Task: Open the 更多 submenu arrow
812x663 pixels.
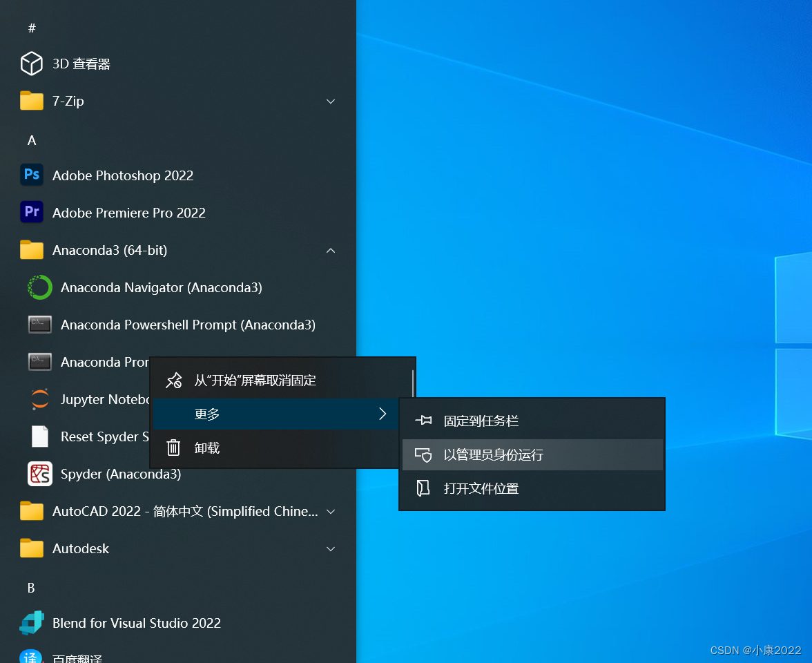Action: pyautogui.click(x=383, y=413)
